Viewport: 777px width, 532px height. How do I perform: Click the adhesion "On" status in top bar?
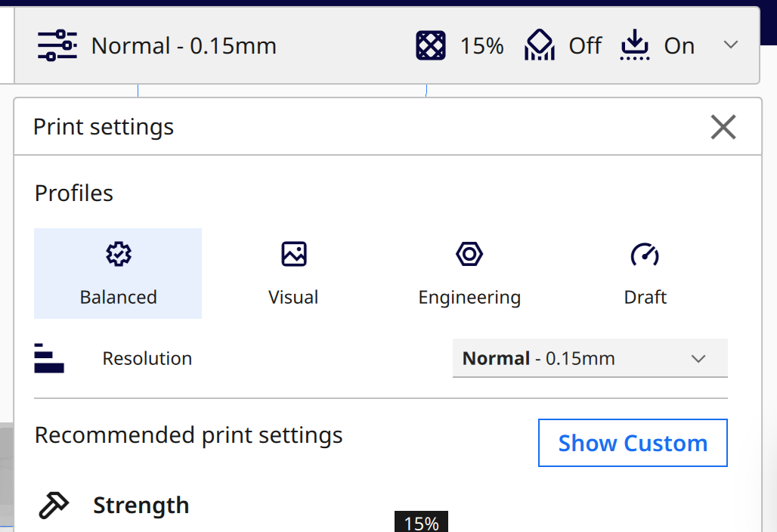coord(679,46)
